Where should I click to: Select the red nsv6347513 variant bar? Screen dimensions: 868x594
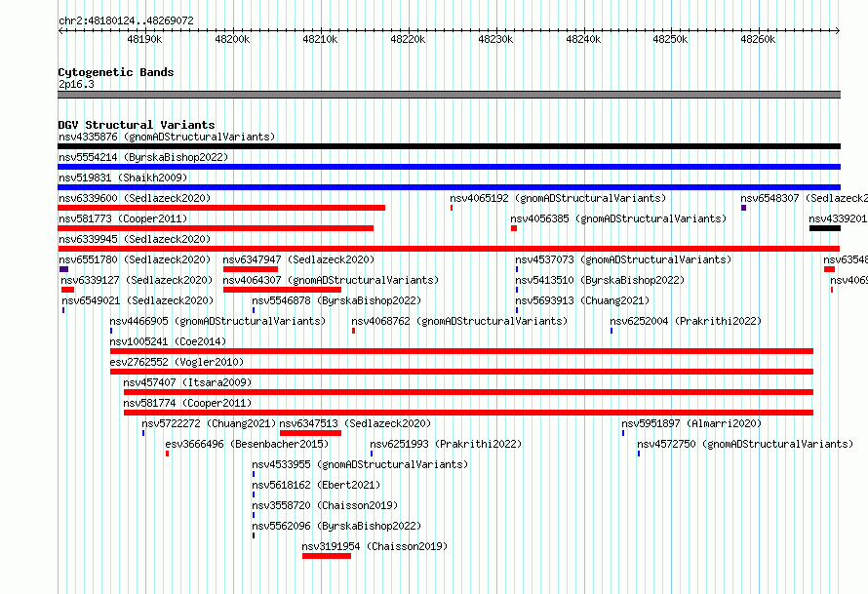click(x=310, y=433)
